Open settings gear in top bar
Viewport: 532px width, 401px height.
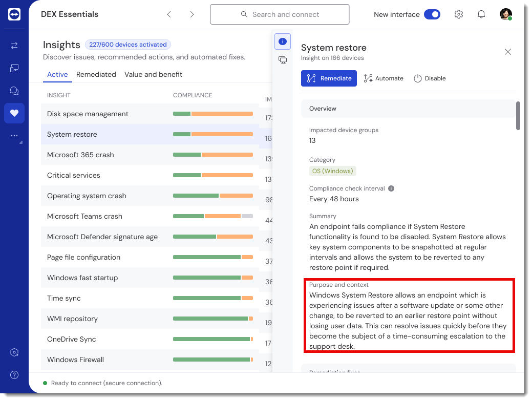pos(459,14)
